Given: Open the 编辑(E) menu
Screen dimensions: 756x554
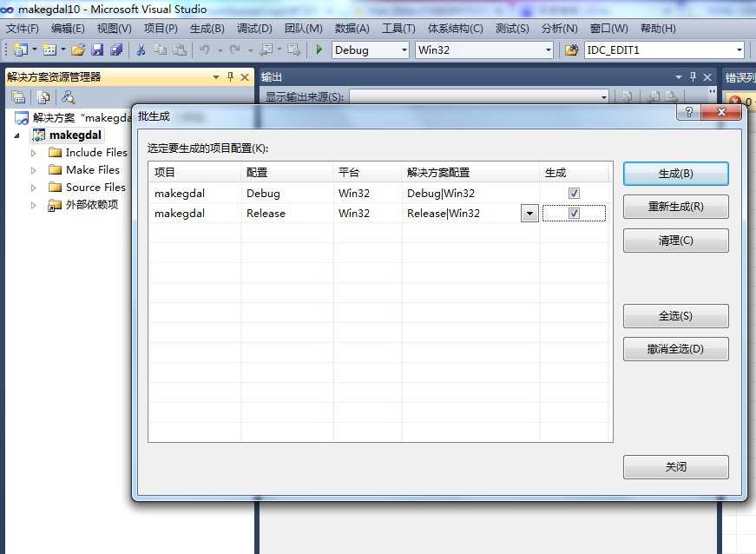Looking at the screenshot, I should click(68, 29).
